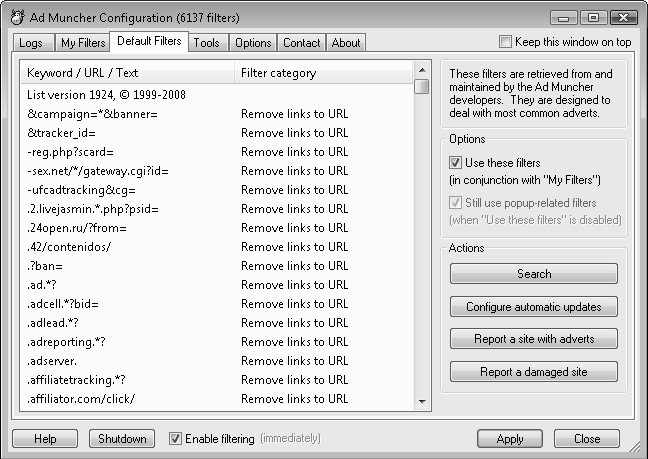Select the .24open.ru/?from= filter
The width and height of the screenshot is (648, 459).
coord(217,228)
